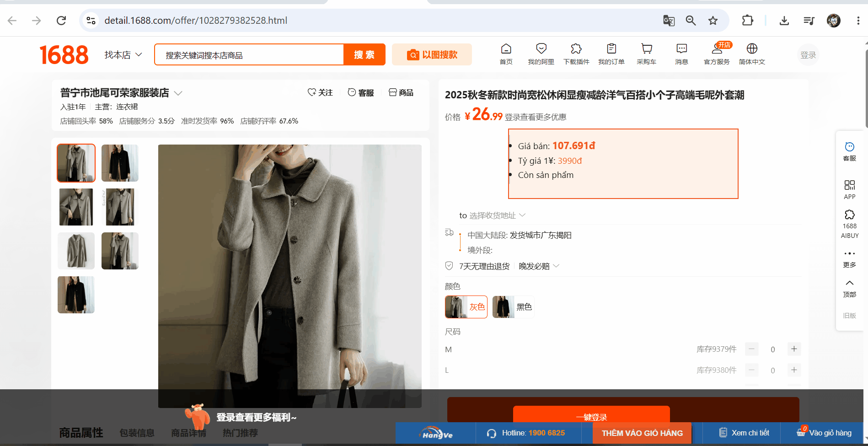Open the browser profile avatar
This screenshot has width=868, height=446.
[x=834, y=21]
